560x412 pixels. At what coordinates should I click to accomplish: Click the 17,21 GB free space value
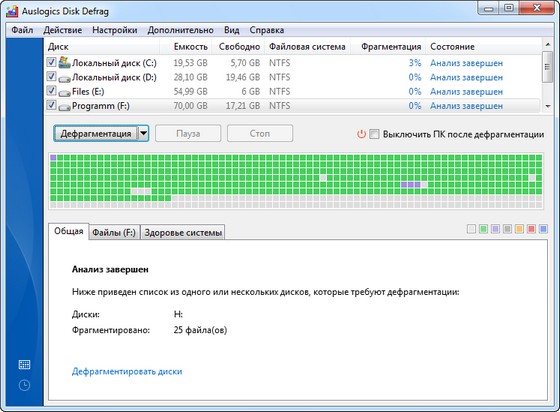click(243, 106)
